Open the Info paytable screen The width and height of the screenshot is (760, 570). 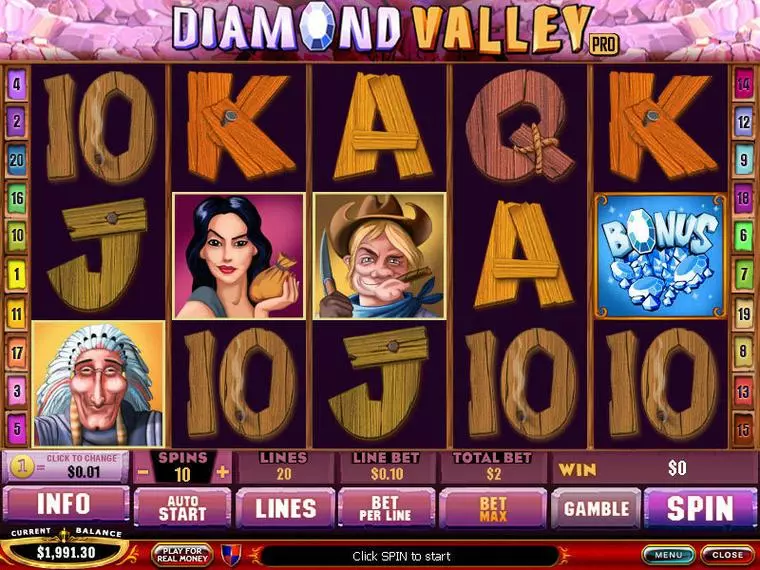click(66, 506)
